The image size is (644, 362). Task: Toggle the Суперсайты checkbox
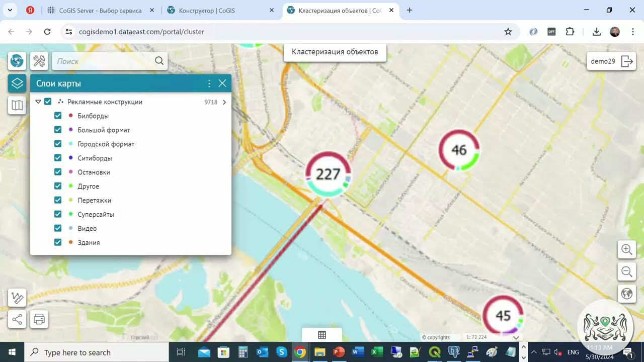(58, 214)
